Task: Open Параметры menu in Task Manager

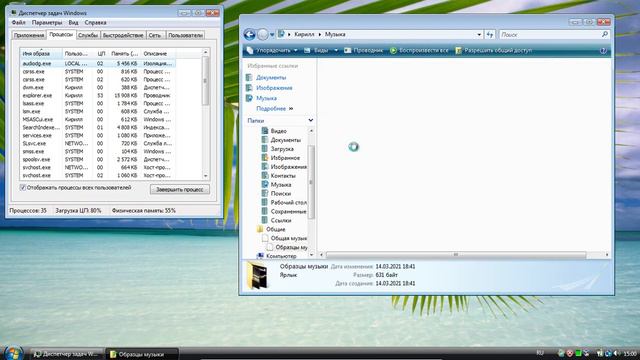Action: 47,22
